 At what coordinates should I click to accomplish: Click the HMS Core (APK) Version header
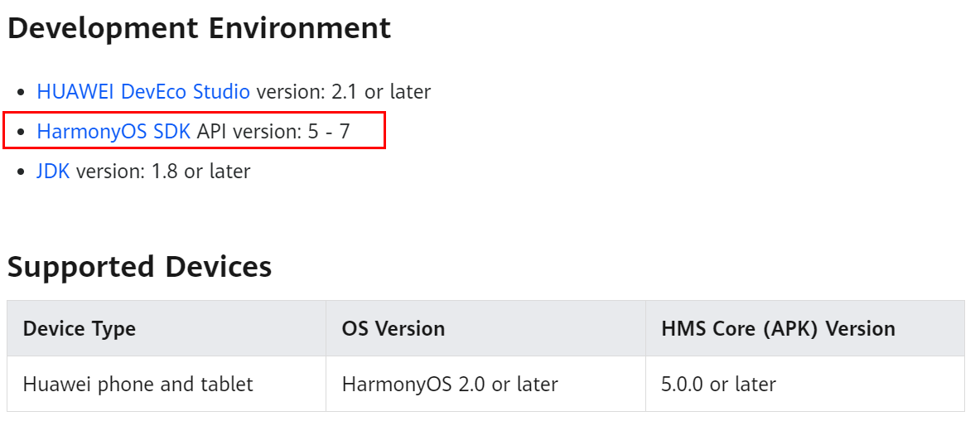pyautogui.click(x=778, y=328)
